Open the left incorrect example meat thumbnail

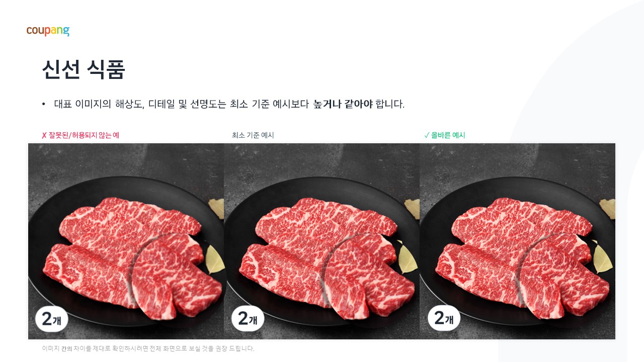(126, 241)
